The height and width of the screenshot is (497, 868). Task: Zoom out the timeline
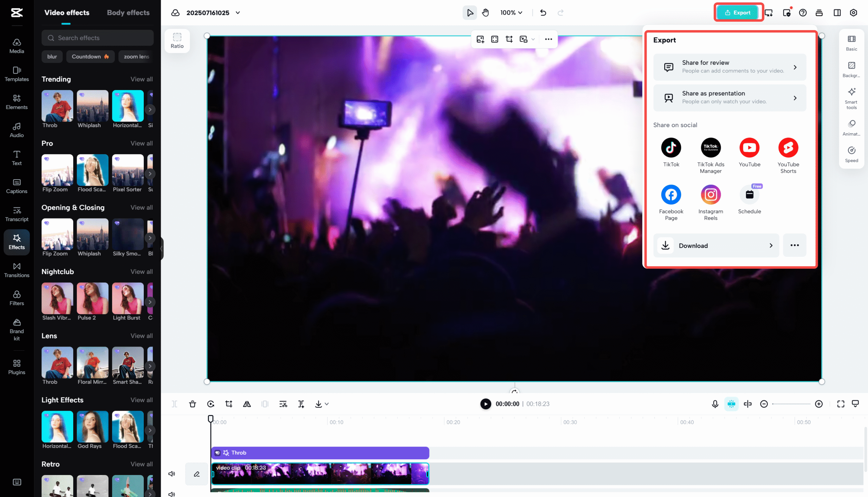point(764,404)
